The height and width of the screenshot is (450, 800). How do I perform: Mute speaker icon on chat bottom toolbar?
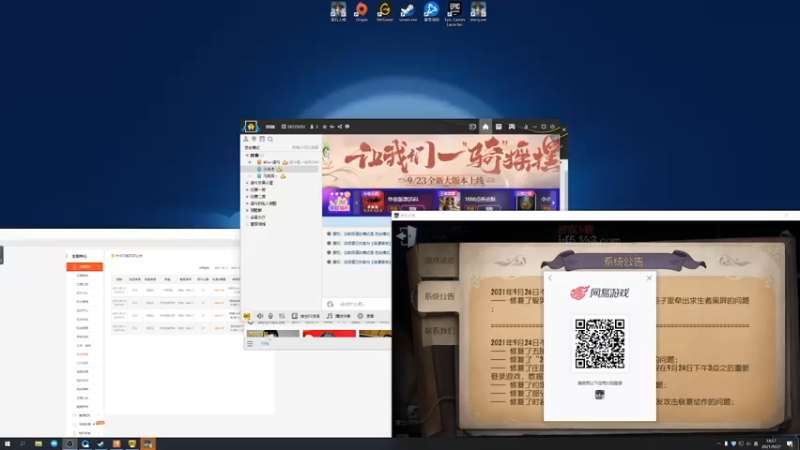point(260,316)
